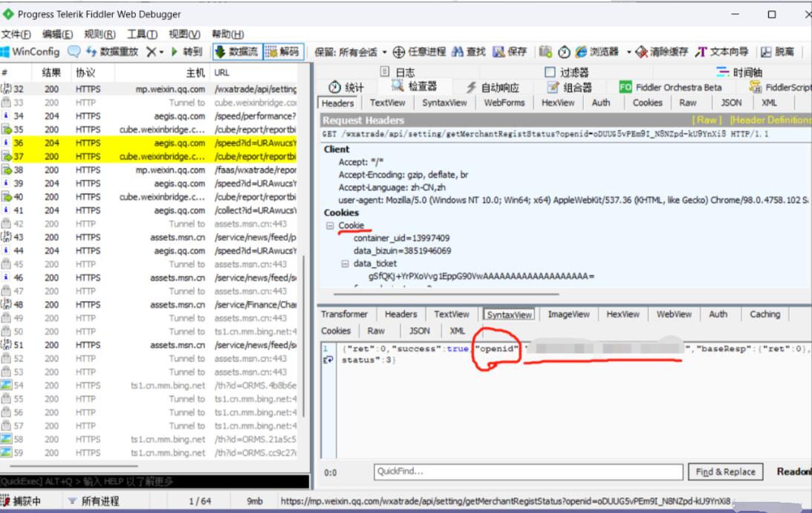The image size is (812, 513).
Task: Toggle the 解码 decode button
Action: [x=282, y=52]
